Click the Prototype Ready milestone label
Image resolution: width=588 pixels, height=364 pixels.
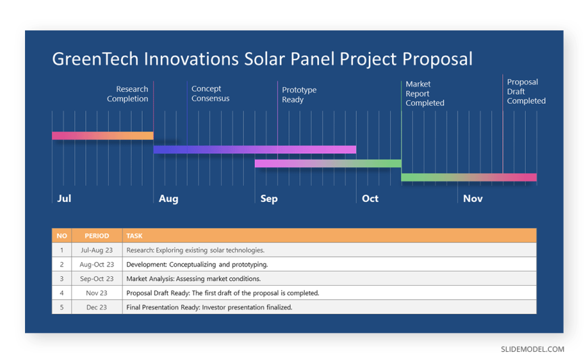[299, 95]
